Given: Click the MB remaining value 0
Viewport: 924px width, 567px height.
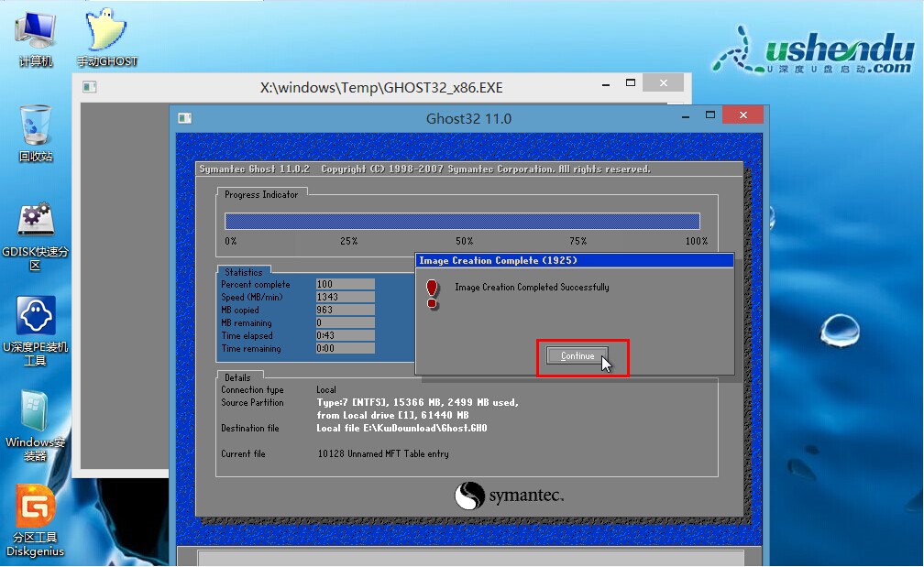Looking at the screenshot, I should (346, 322).
